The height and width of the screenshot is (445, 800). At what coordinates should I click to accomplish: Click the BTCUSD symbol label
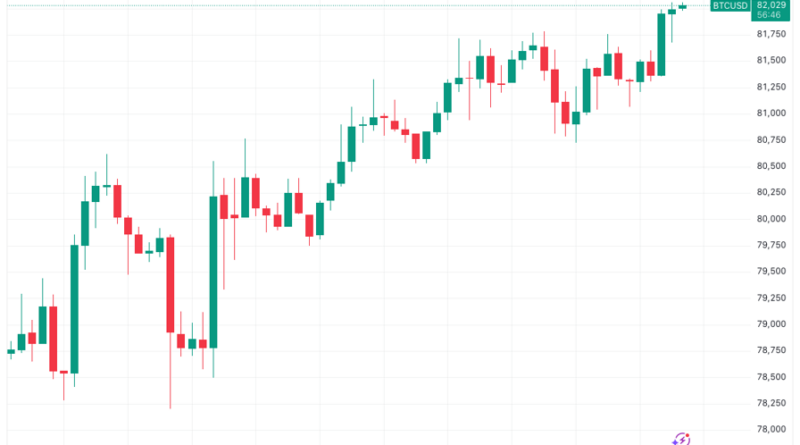tap(730, 6)
